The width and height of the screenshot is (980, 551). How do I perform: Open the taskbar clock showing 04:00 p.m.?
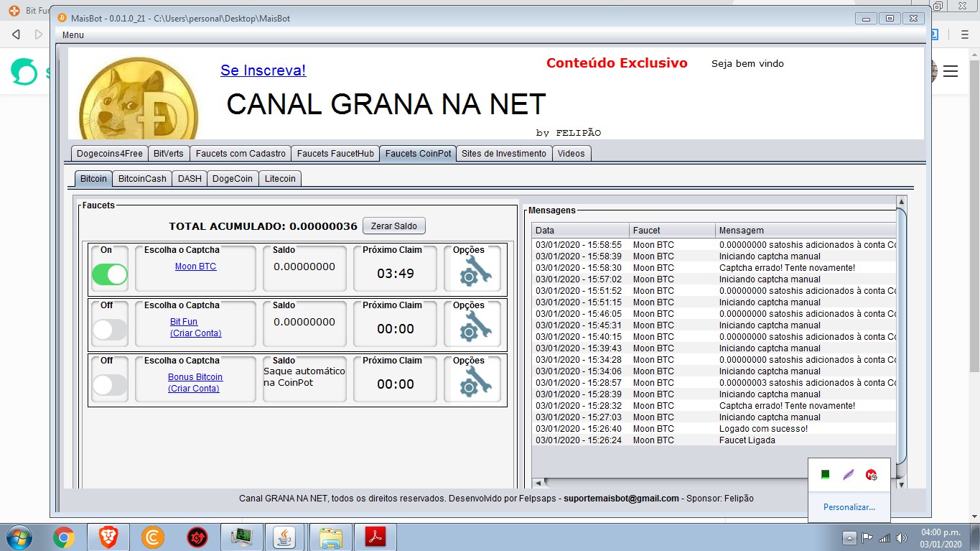coord(940,538)
